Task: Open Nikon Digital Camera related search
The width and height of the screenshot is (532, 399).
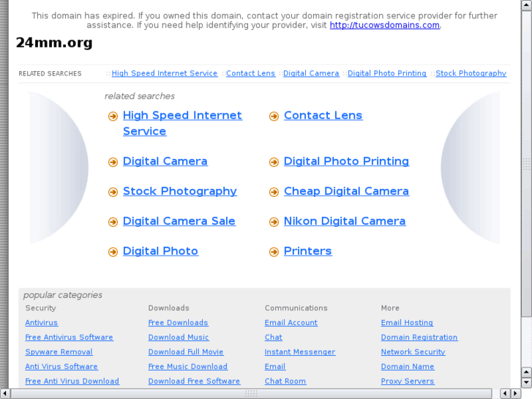Action: tap(344, 221)
